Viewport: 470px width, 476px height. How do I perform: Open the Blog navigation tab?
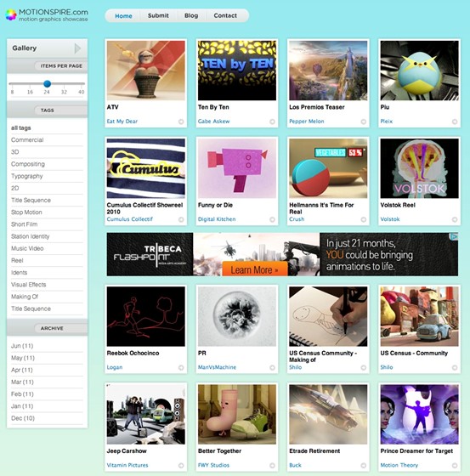[x=191, y=15]
